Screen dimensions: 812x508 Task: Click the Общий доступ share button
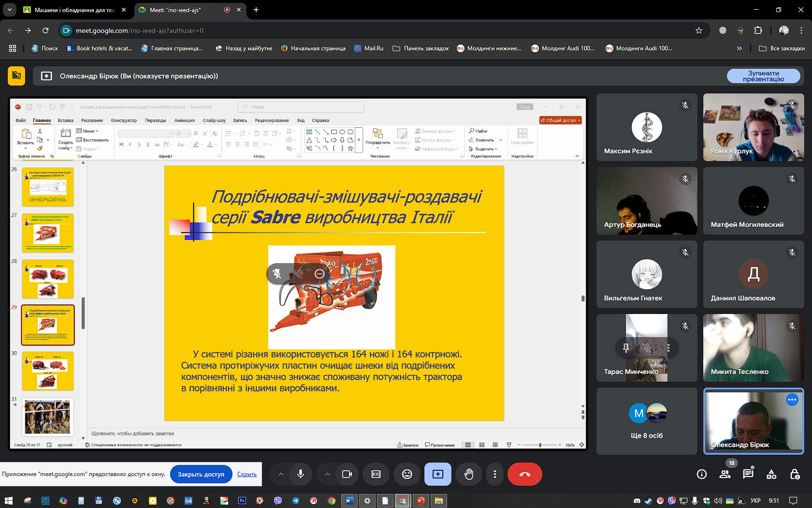(x=561, y=120)
